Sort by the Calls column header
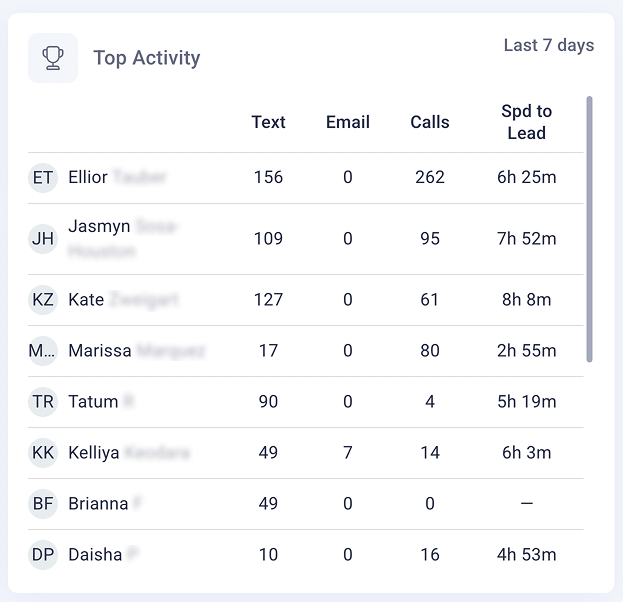Image resolution: width=623 pixels, height=602 pixels. pyautogui.click(x=430, y=122)
